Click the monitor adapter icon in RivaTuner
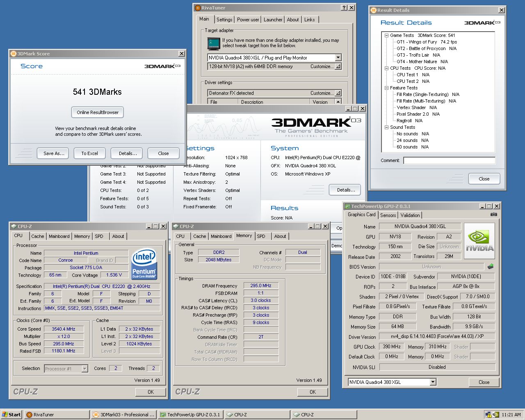525x420 pixels. [213, 43]
